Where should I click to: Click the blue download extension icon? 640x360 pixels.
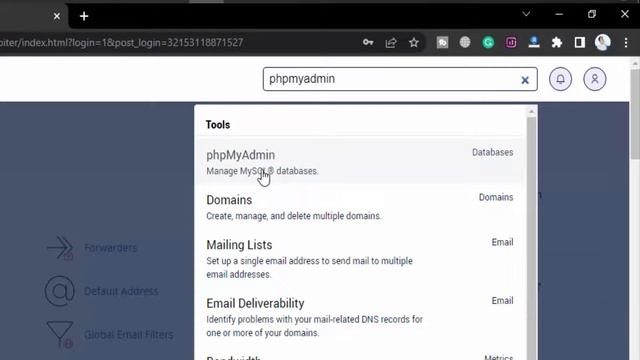point(534,42)
